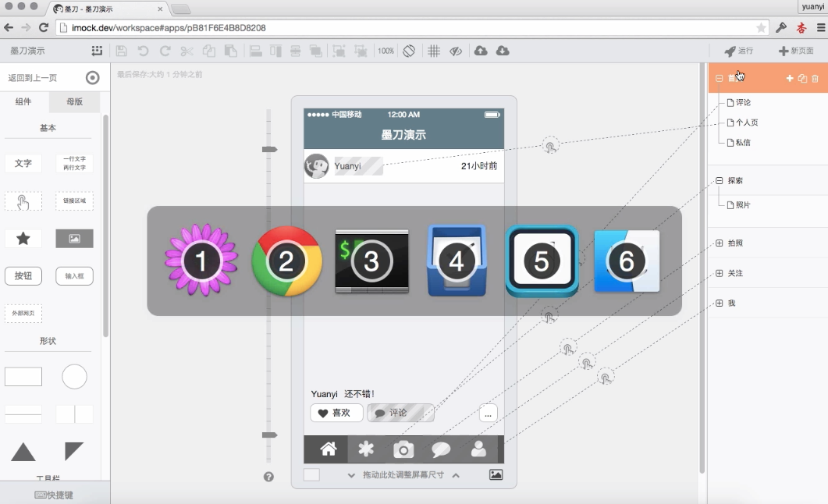
Task: Click the save icon in the toolbar
Action: [121, 51]
